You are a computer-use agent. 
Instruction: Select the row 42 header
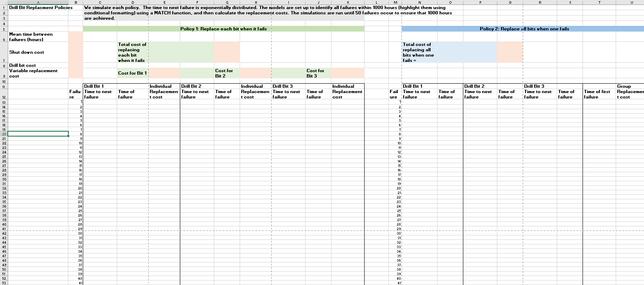coord(4,233)
